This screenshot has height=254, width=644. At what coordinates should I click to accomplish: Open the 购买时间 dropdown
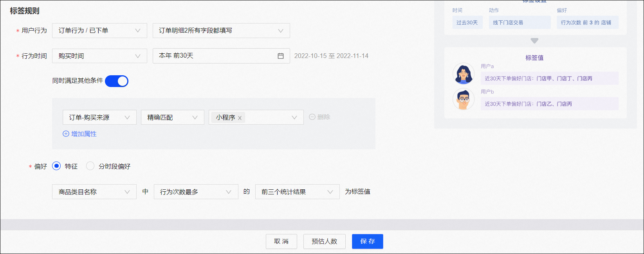[x=99, y=56]
